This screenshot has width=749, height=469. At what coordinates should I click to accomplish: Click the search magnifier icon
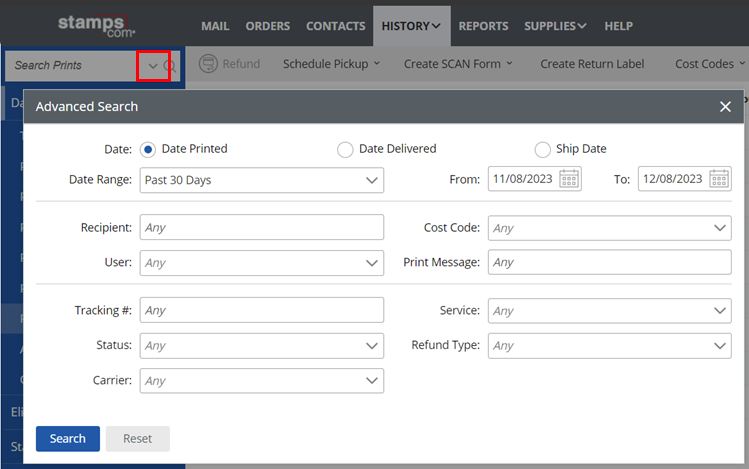[x=170, y=66]
